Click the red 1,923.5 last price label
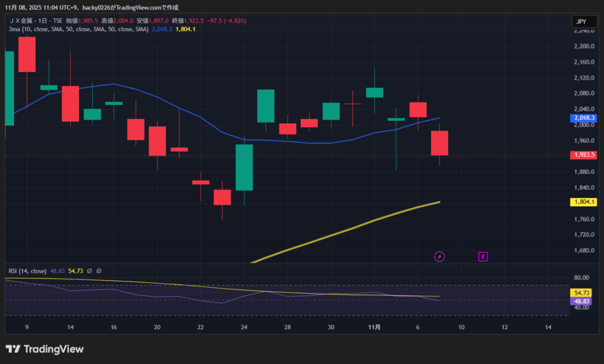The image size is (604, 364). pos(583,155)
